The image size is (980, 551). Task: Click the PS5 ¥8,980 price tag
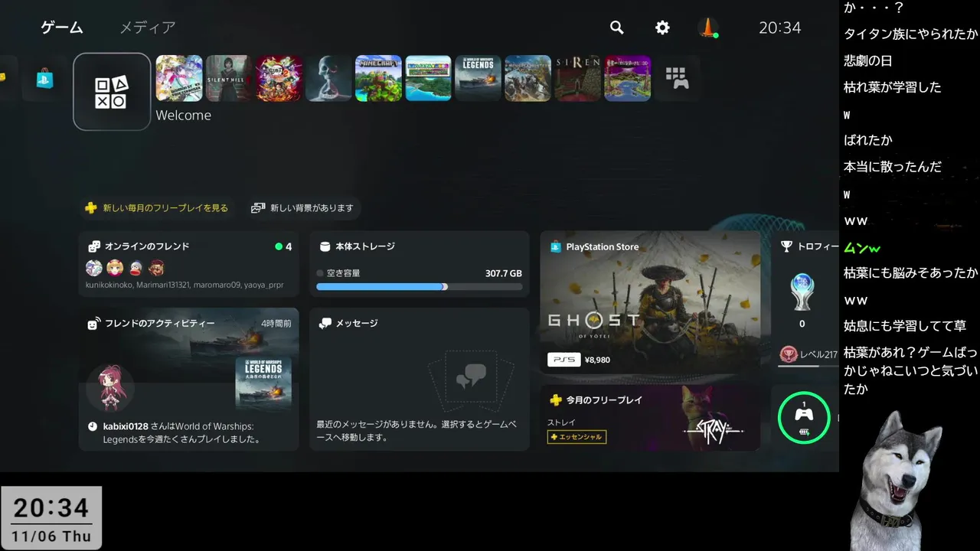(580, 359)
